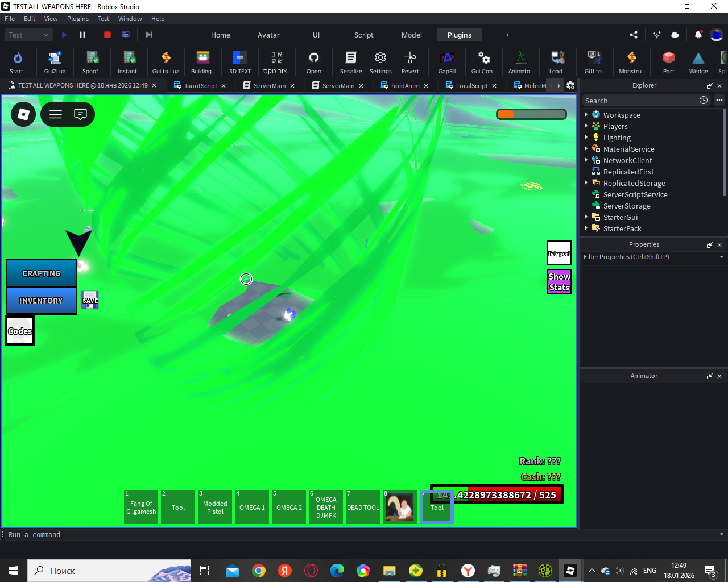Switch to the holdAnim script tab
Image resolution: width=728 pixels, height=582 pixels.
tap(405, 86)
